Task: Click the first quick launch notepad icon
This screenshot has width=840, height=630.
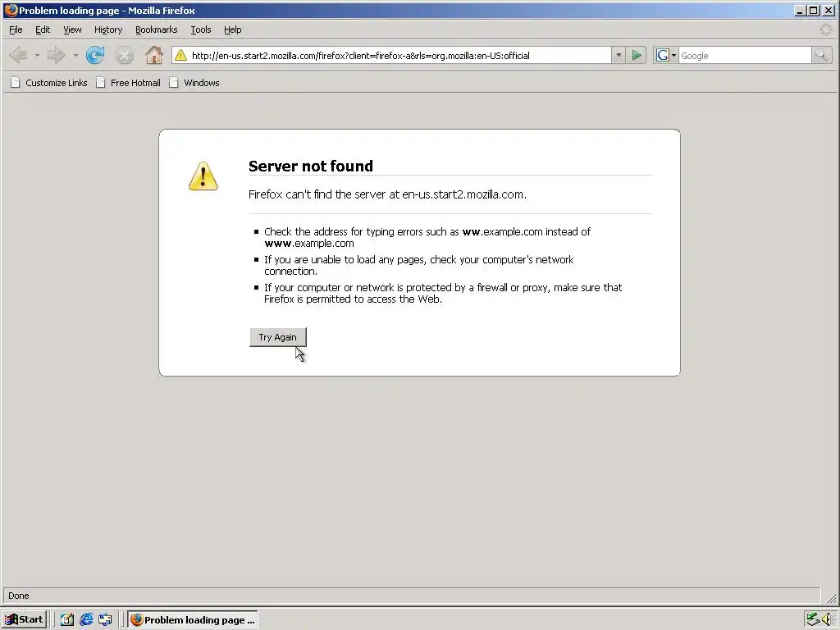Action: coord(67,619)
